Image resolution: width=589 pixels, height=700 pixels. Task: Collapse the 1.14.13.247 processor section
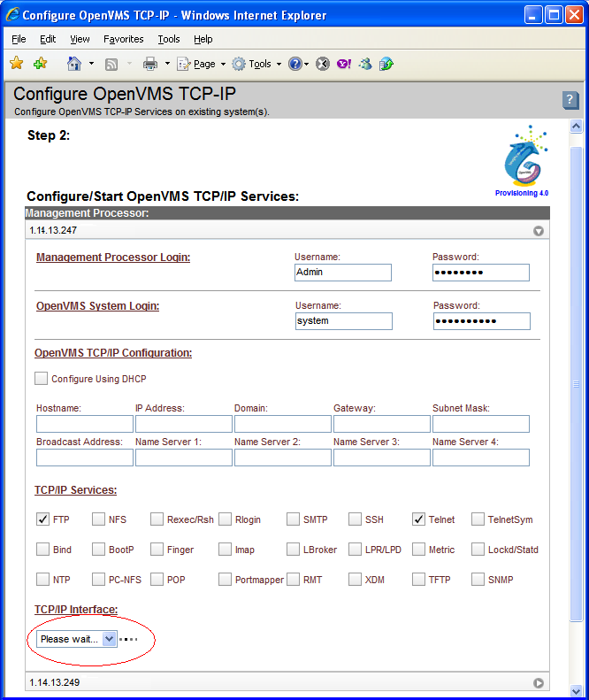[x=539, y=231]
